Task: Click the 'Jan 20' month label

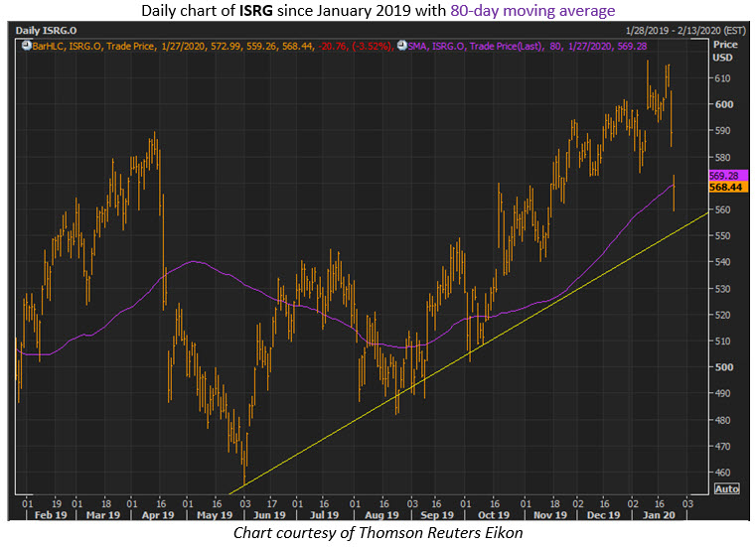Action: (x=659, y=514)
